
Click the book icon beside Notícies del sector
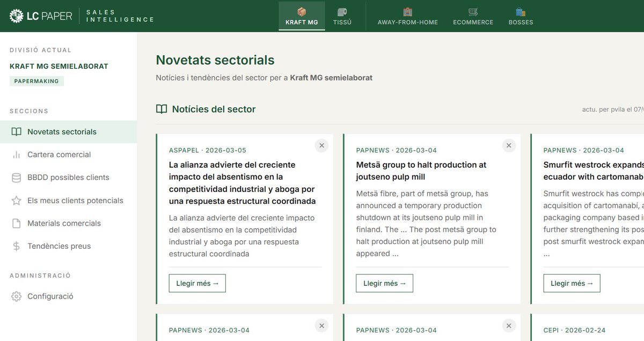[162, 109]
